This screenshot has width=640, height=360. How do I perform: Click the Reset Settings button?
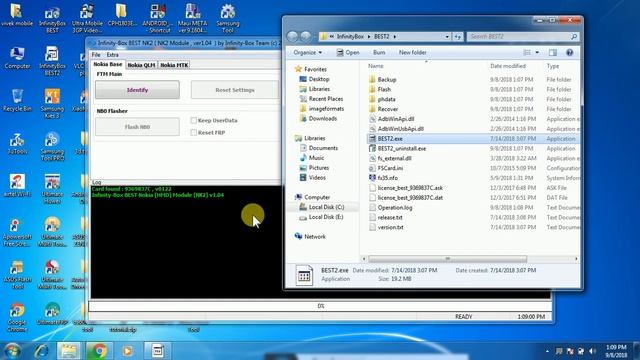235,90
